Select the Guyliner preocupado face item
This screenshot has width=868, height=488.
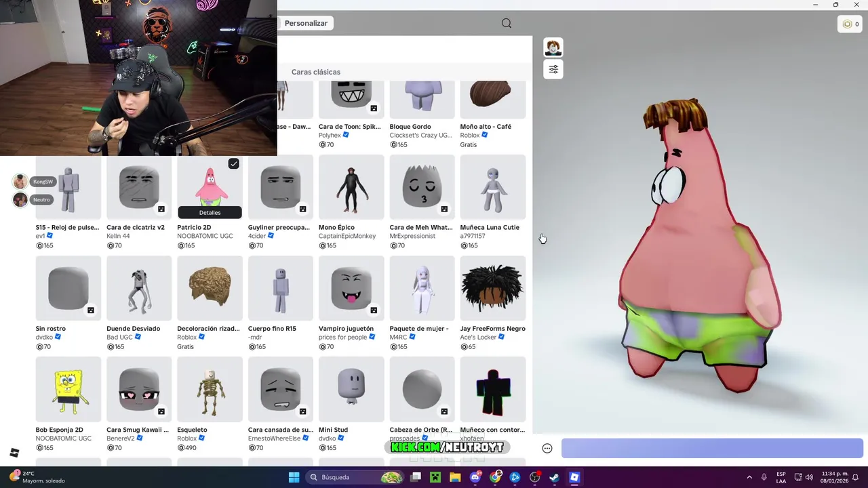click(281, 187)
